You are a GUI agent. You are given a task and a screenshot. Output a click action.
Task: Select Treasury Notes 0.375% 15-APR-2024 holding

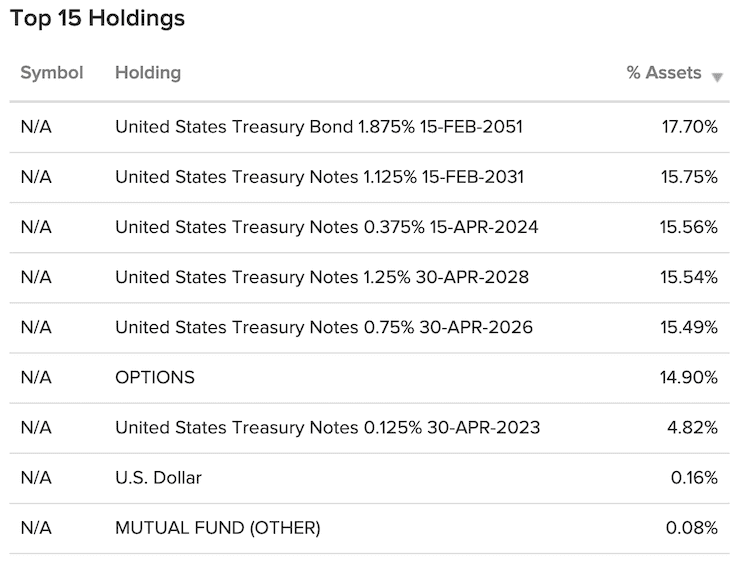click(x=327, y=227)
